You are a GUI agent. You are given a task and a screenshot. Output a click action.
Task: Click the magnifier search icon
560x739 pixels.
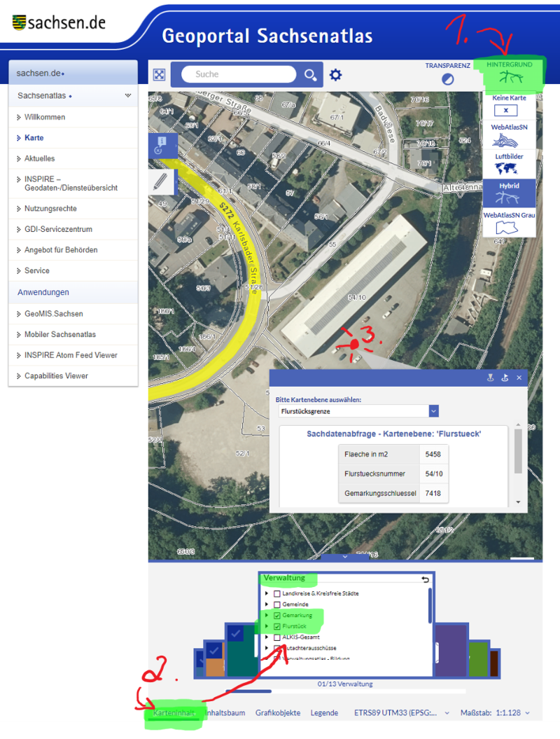click(309, 75)
